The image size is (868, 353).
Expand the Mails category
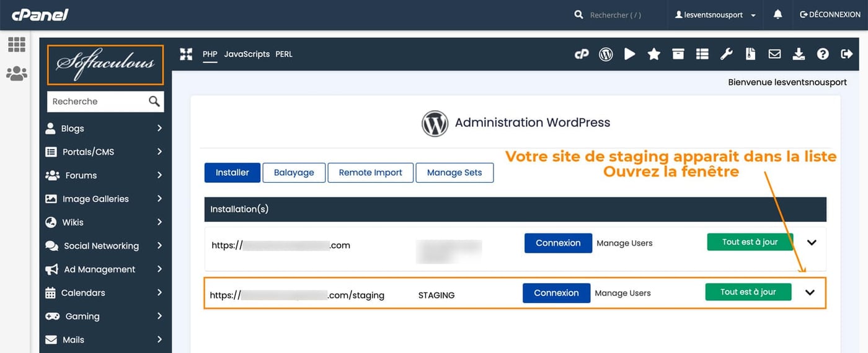[105, 340]
